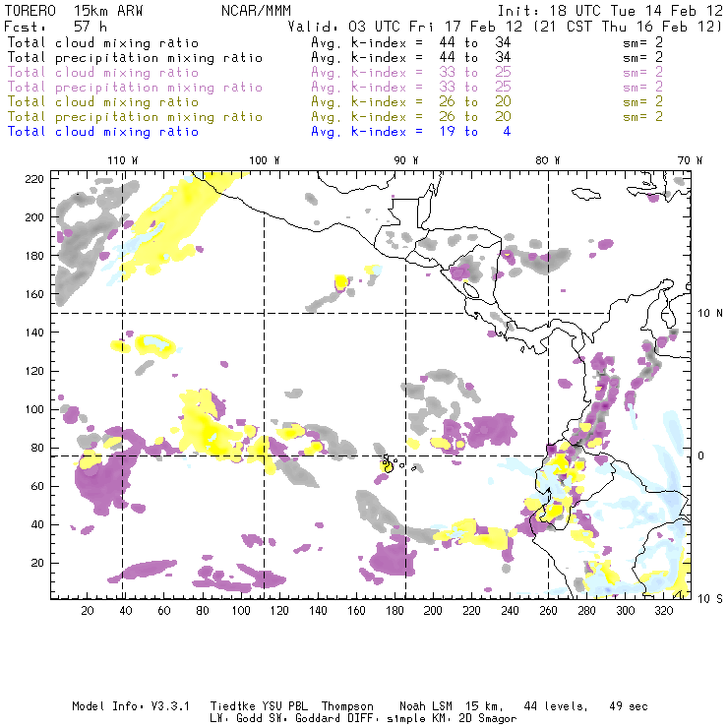
Task: Click the '90 W' longitude label
Action: [406, 160]
